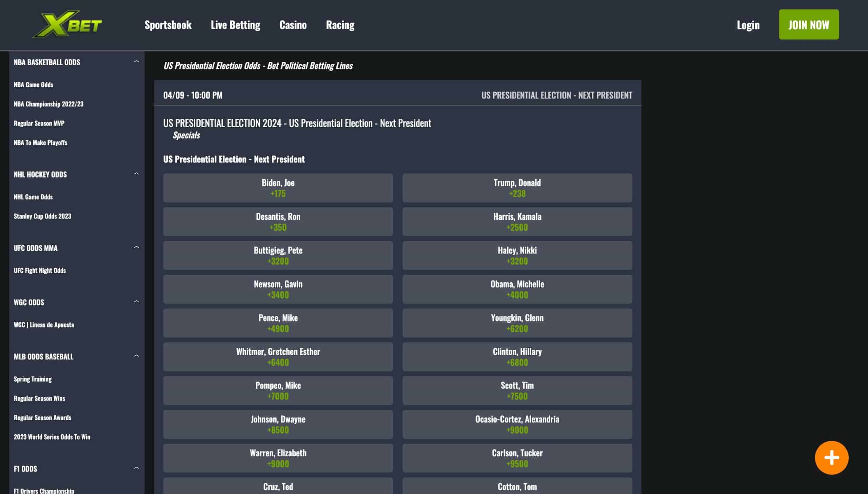Collapse the F1 Odds section
Screen dimensions: 868x494
(x=136, y=469)
